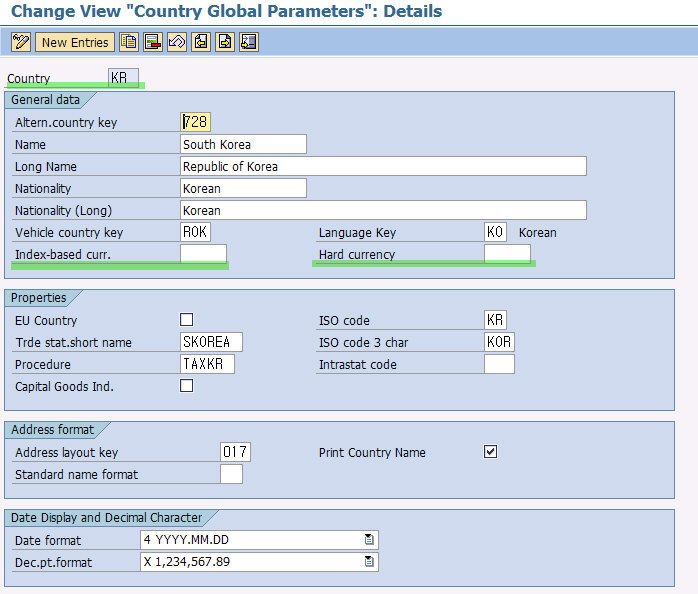Click the EU Country label
Image resolution: width=698 pixels, height=594 pixels.
coord(46,321)
